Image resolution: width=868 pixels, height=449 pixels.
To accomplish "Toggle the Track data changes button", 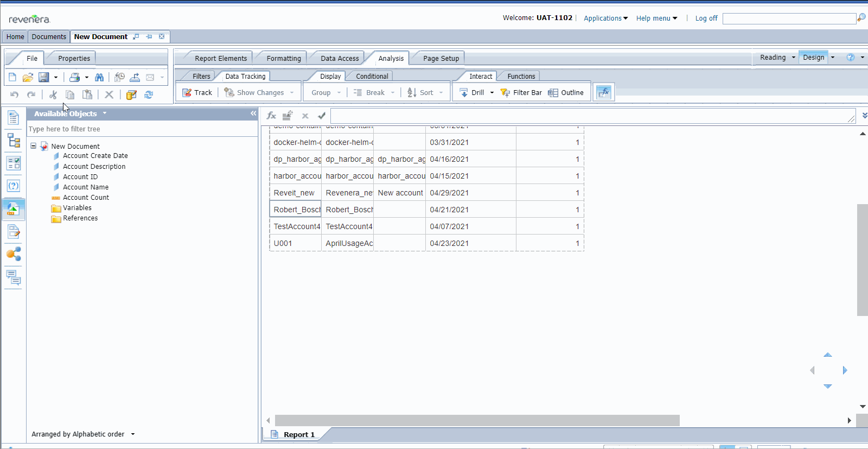I will 197,92.
